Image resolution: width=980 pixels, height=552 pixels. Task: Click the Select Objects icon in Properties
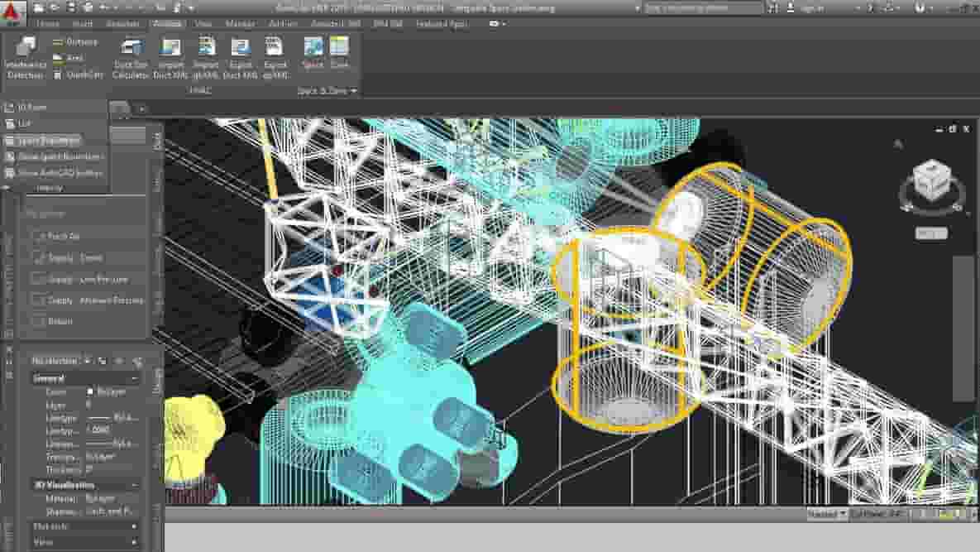119,362
